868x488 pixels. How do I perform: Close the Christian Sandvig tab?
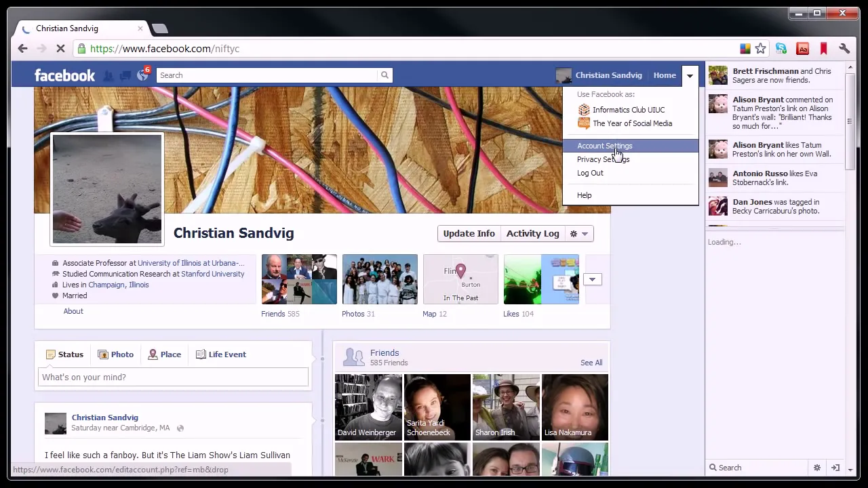point(140,28)
